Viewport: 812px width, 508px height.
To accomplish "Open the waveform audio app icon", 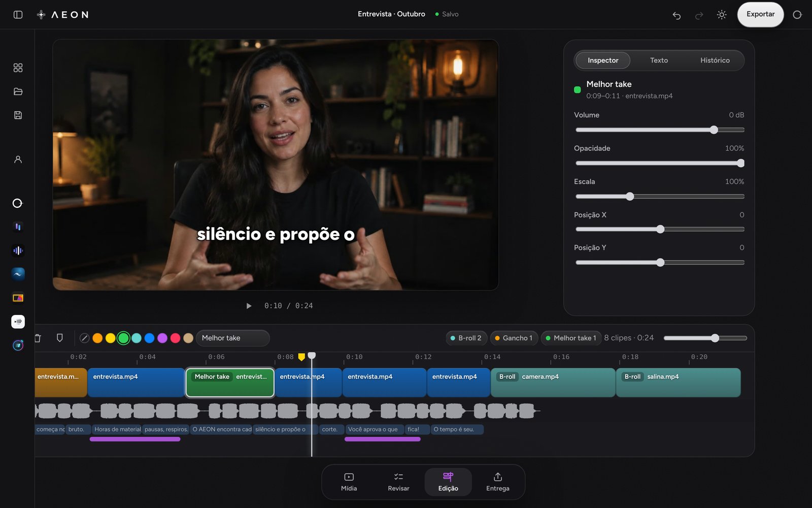I will point(18,250).
